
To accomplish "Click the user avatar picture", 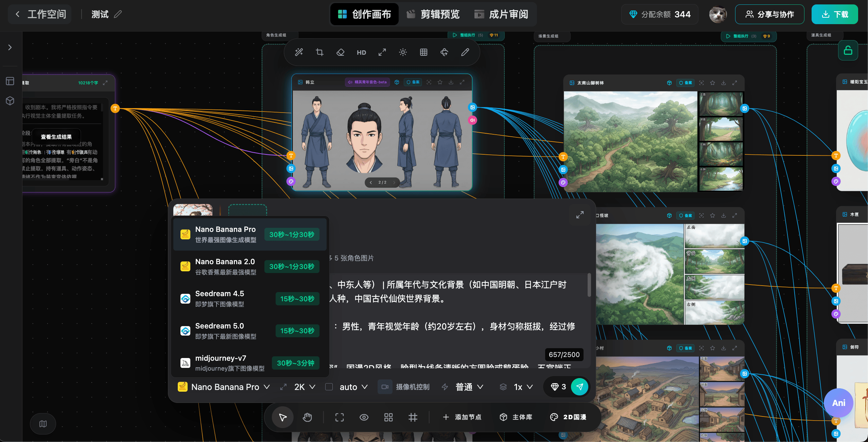I will tap(718, 14).
